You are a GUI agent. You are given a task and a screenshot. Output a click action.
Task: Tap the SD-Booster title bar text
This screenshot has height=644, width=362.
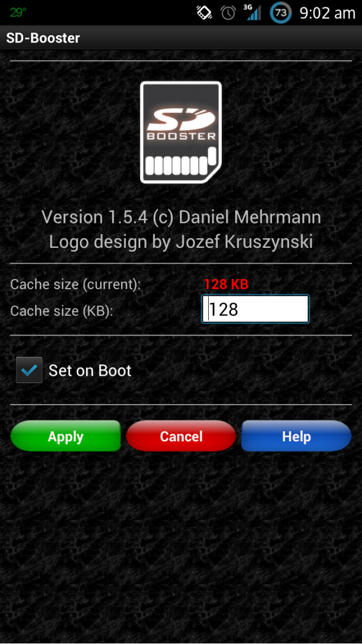(43, 38)
